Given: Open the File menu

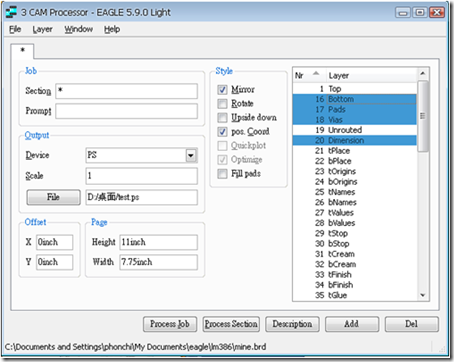Looking at the screenshot, I should 15,29.
